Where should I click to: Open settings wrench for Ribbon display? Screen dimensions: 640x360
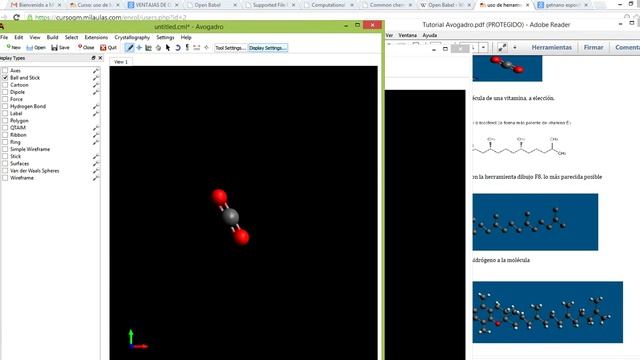[96, 135]
